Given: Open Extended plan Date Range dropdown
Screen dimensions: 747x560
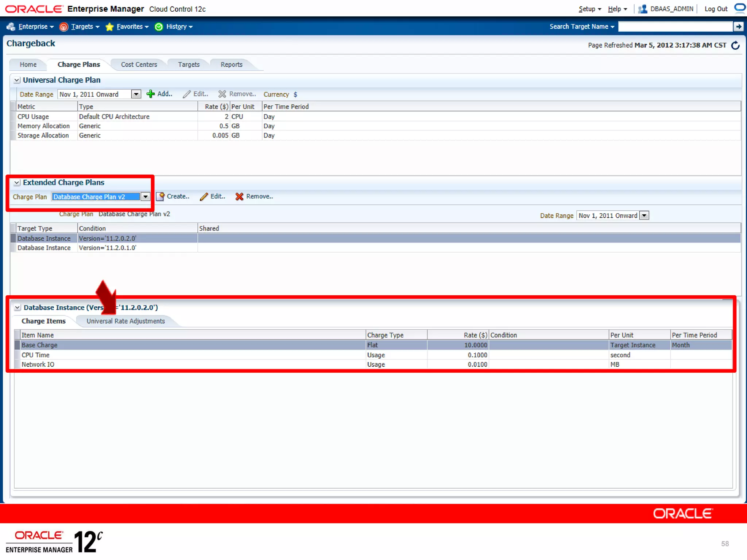Looking at the screenshot, I should [x=644, y=215].
